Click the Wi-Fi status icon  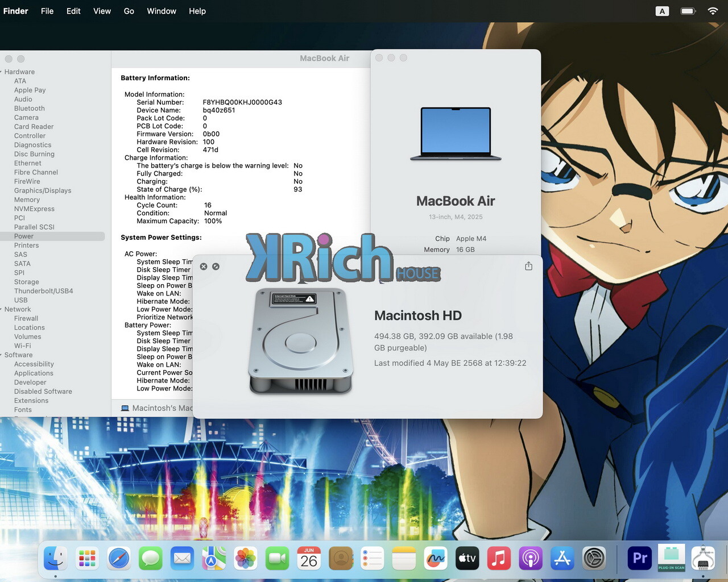713,11
